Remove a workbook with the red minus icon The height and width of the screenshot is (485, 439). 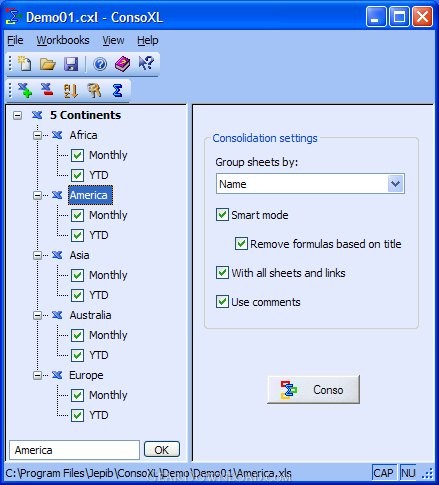47,89
